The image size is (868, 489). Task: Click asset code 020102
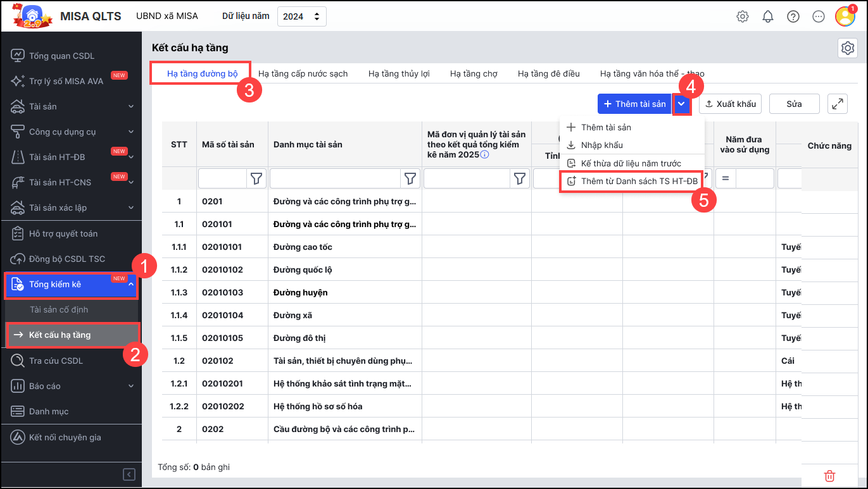218,361
